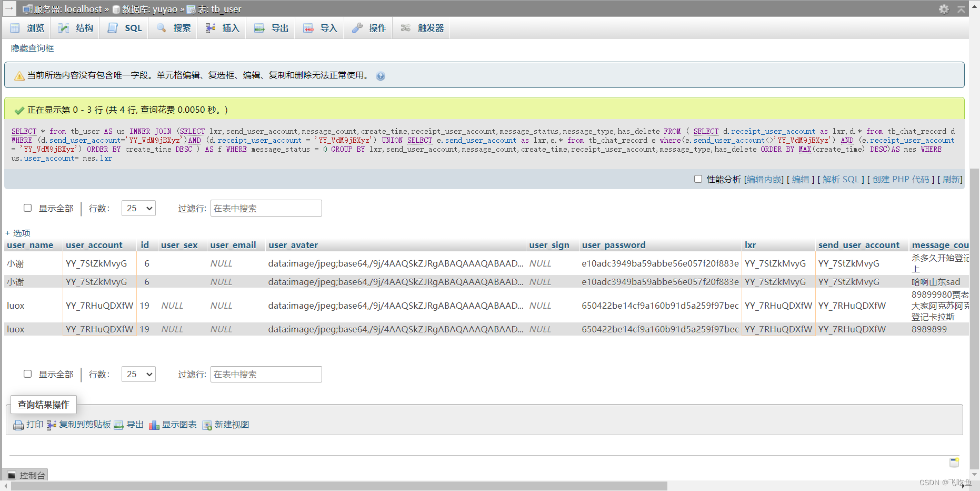Screen dimensions: 980x491
Task: Sort by user_password column header
Action: tap(614, 245)
